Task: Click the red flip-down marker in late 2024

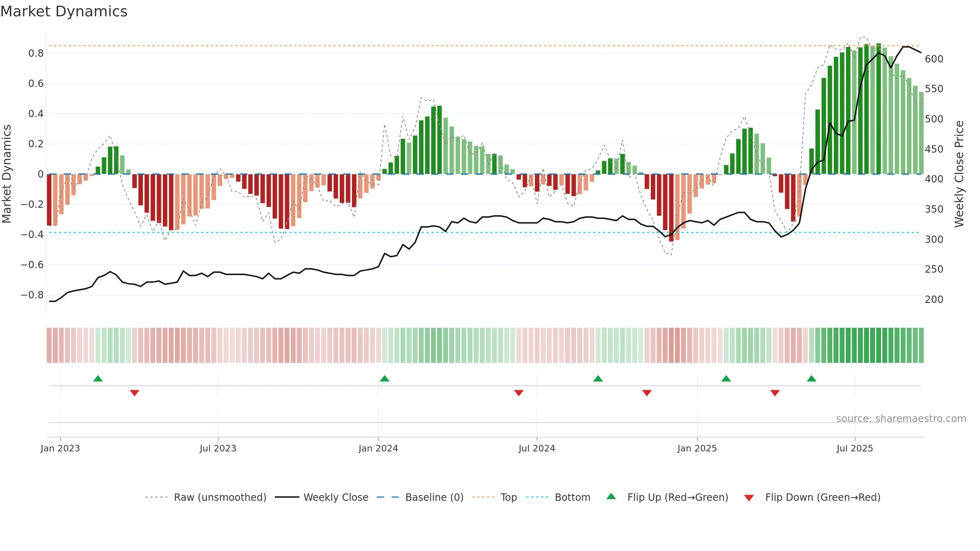Action: tap(647, 393)
